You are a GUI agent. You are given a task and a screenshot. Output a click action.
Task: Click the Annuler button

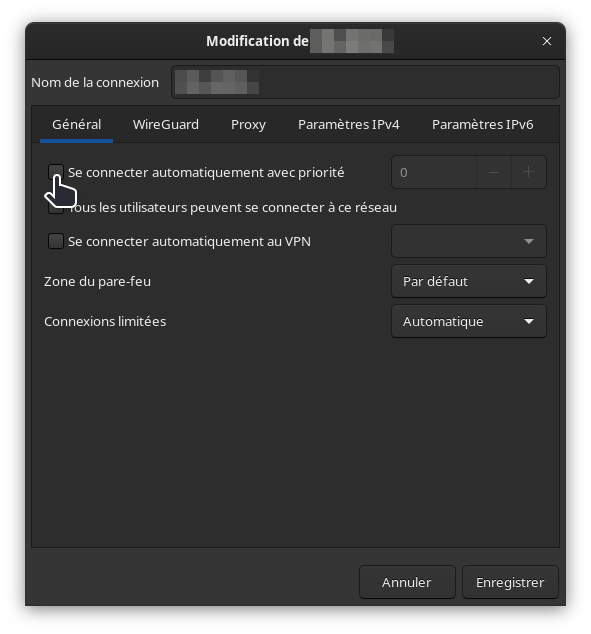pyautogui.click(x=407, y=582)
